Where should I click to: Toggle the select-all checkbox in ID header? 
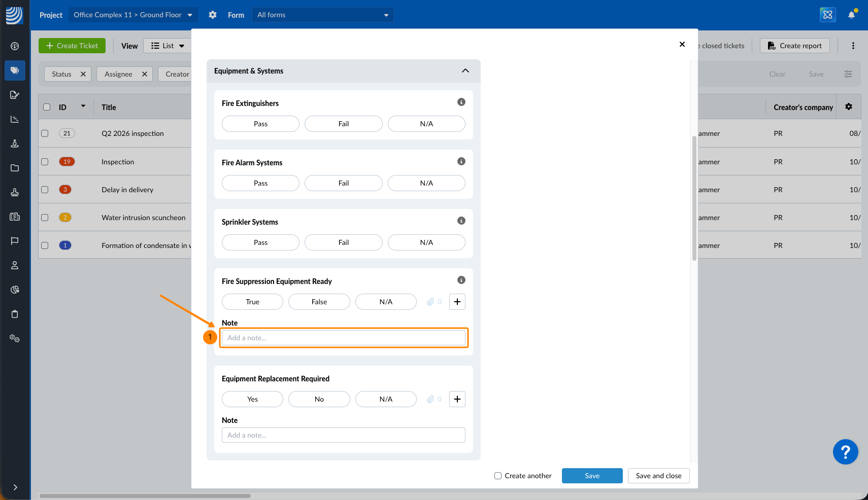(x=47, y=107)
